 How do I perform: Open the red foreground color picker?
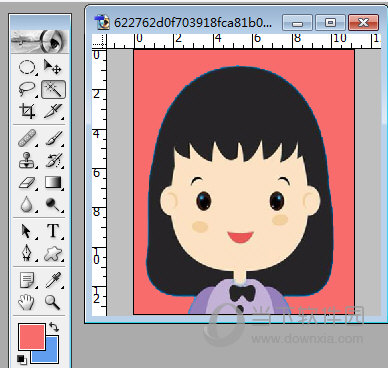coord(32,336)
